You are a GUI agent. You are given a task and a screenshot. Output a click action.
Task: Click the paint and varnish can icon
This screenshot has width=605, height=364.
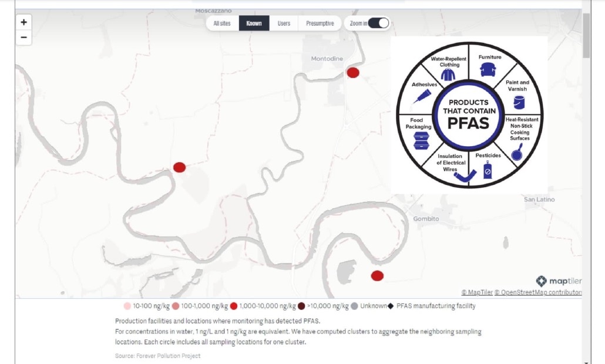click(x=519, y=102)
